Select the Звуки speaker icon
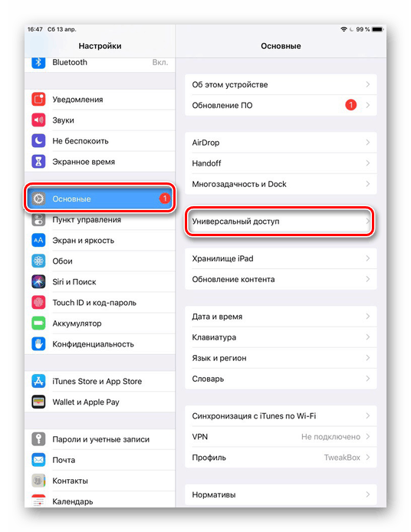Viewport: 411px width, 532px height. [38, 120]
